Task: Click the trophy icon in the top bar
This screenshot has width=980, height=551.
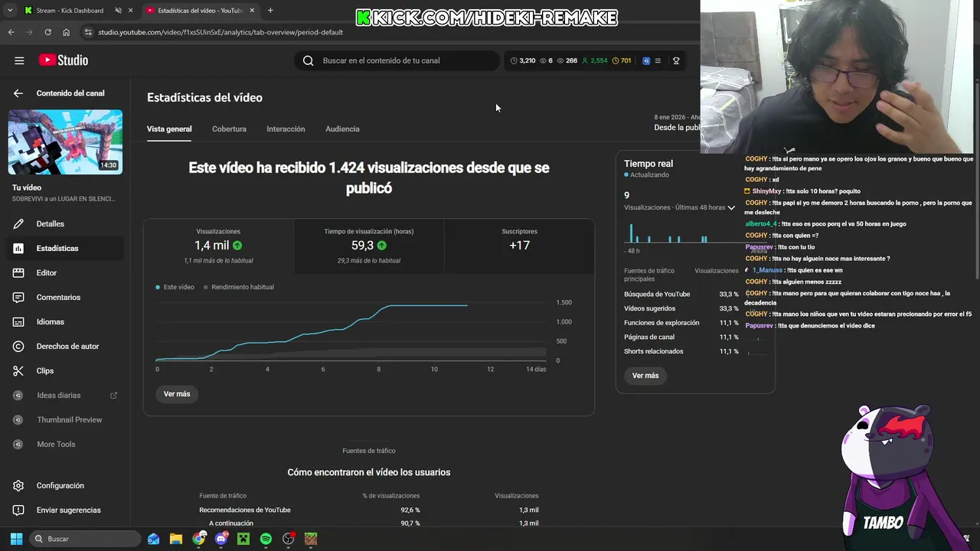Action: pos(676,60)
